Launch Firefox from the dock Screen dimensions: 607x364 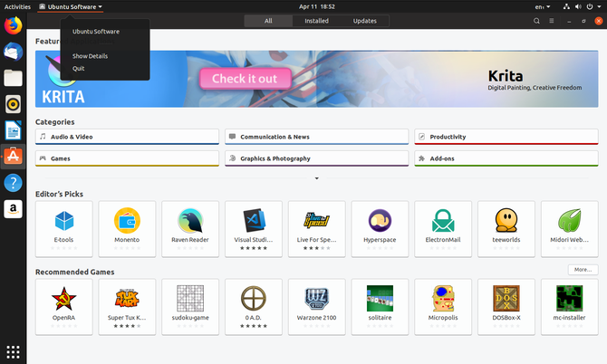click(x=14, y=25)
